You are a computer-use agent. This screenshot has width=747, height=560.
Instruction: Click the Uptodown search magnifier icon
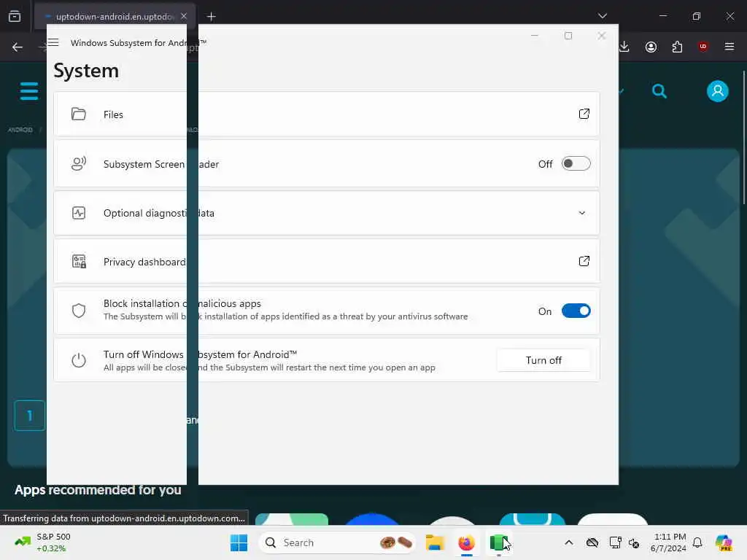coord(659,91)
